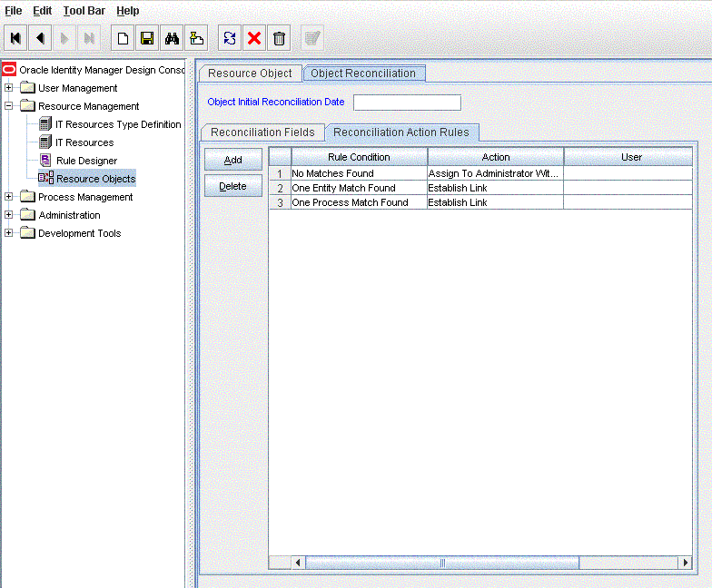Click the Delete button
The image size is (712, 588).
[x=232, y=186]
